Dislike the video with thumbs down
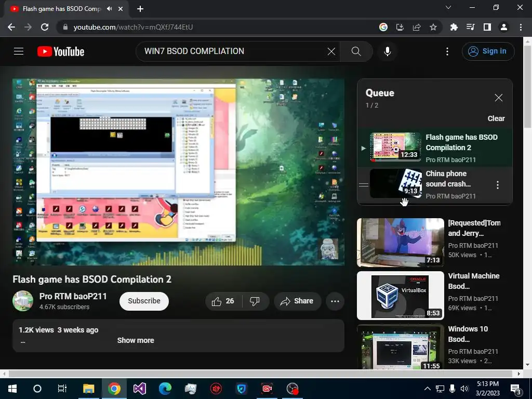The height and width of the screenshot is (399, 532). 255,301
